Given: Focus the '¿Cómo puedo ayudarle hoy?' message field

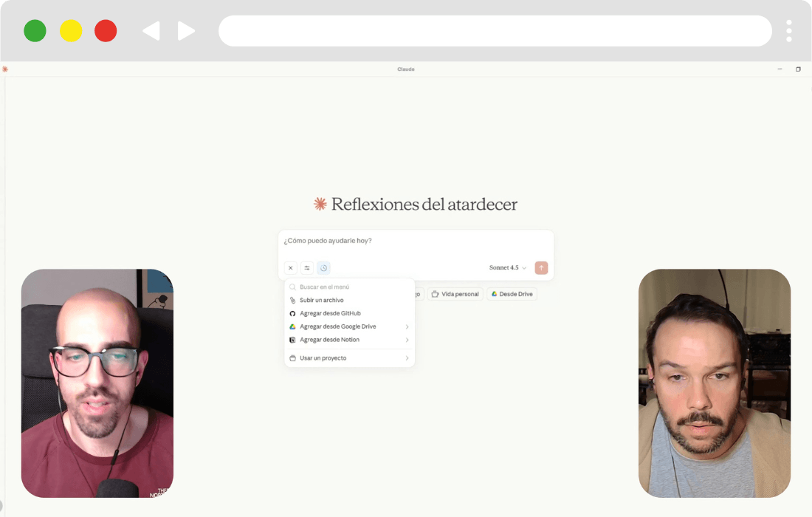Looking at the screenshot, I should [x=416, y=241].
